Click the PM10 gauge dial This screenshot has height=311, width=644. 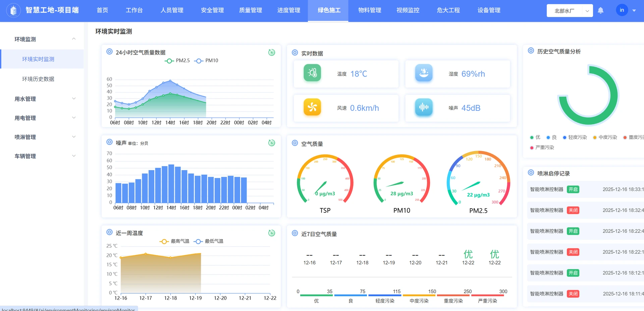(x=402, y=179)
